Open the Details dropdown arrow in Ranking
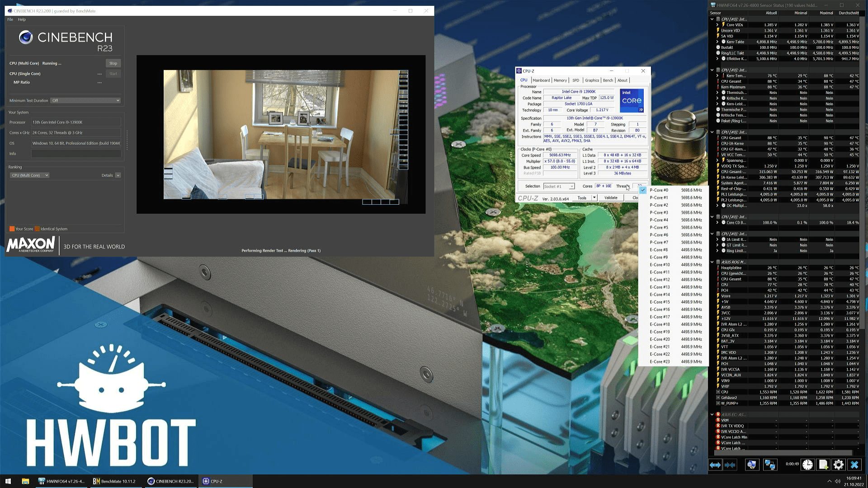This screenshot has width=868, height=488. click(x=118, y=175)
